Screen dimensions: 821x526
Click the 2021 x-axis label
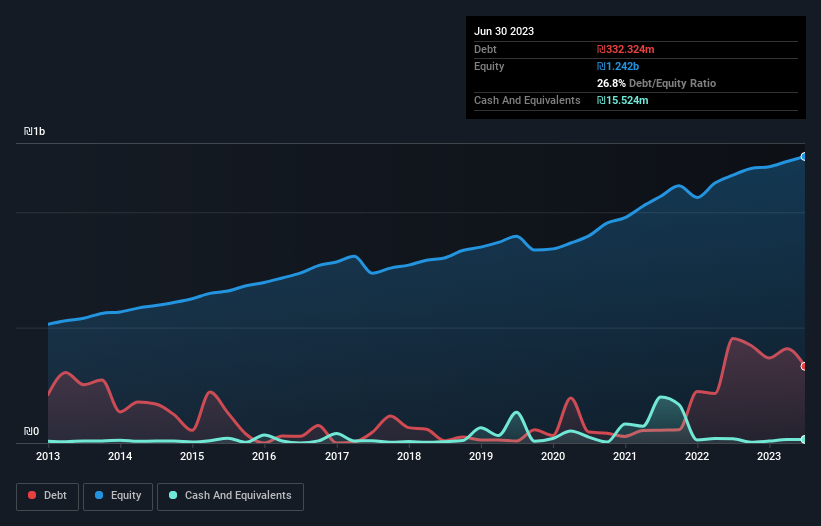pos(625,456)
